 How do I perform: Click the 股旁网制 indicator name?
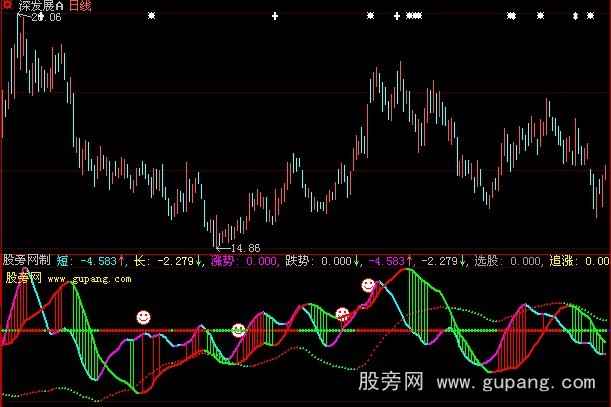coord(26,260)
